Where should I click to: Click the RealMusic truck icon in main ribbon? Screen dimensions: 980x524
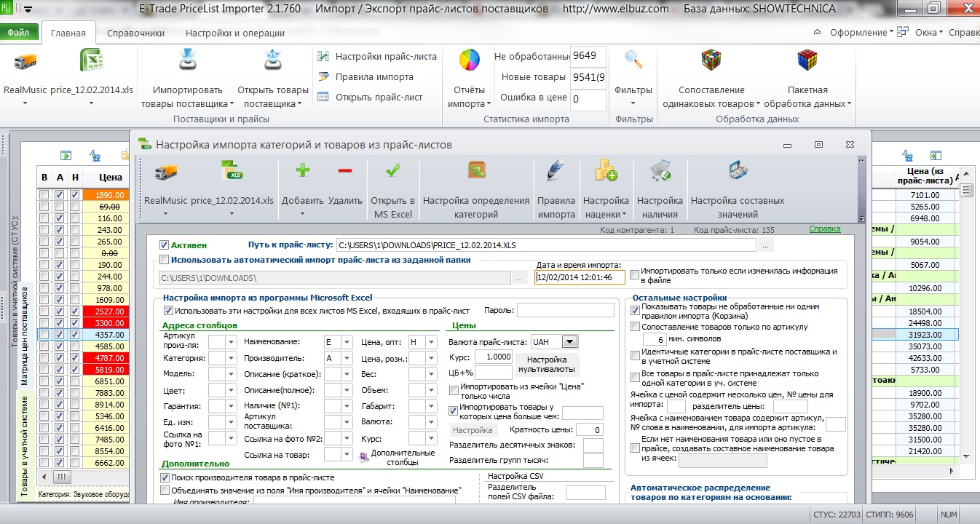pyautogui.click(x=25, y=61)
